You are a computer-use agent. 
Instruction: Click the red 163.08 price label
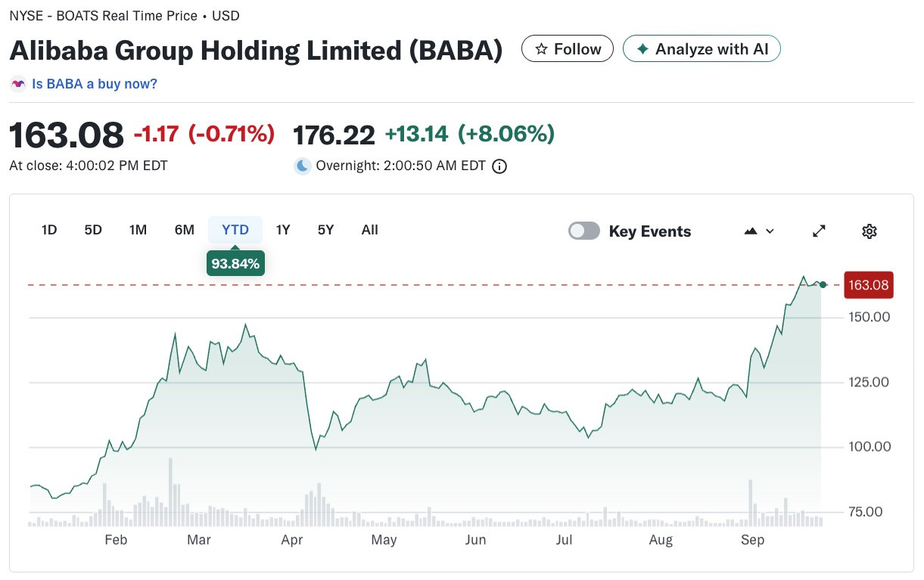(869, 285)
